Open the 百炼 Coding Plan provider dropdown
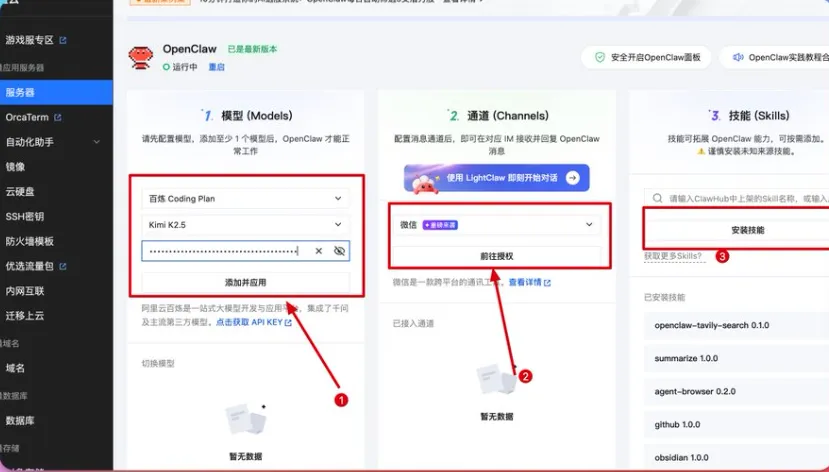 245,199
